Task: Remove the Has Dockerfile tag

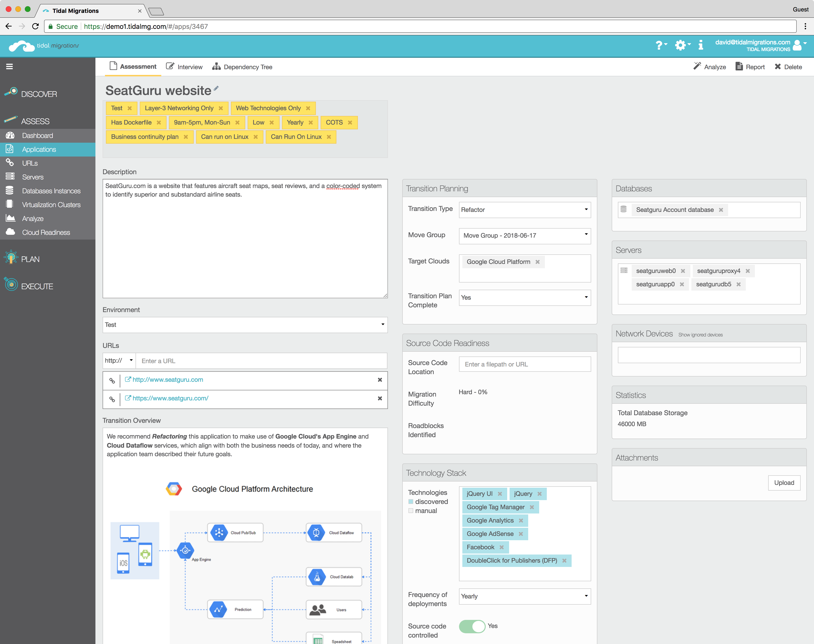Action: coord(159,123)
